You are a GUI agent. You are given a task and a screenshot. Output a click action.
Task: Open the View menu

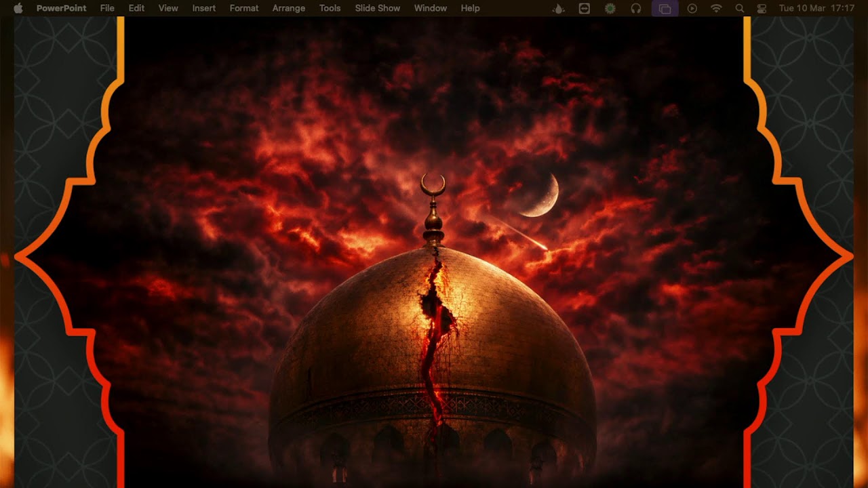pos(168,8)
